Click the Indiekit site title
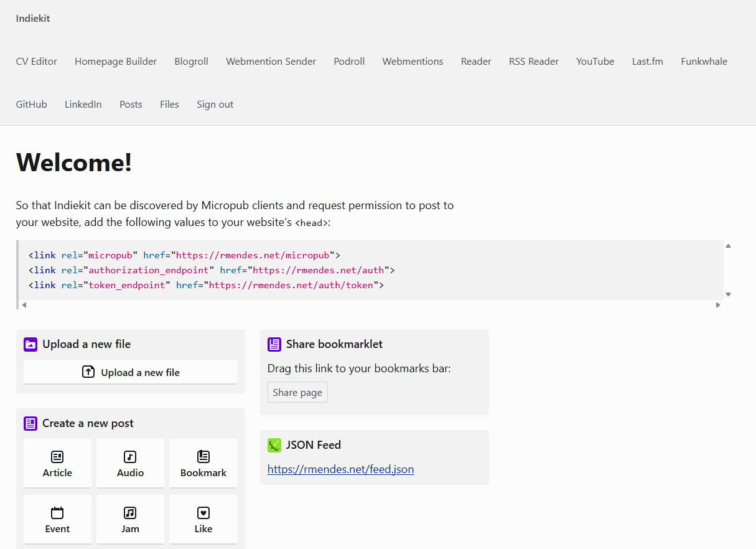Viewport: 756px width, 549px height. (x=33, y=19)
